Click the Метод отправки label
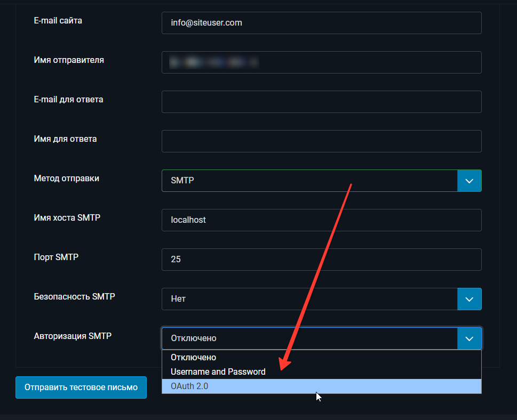Viewport: 517px width, 420px height. pyautogui.click(x=66, y=178)
